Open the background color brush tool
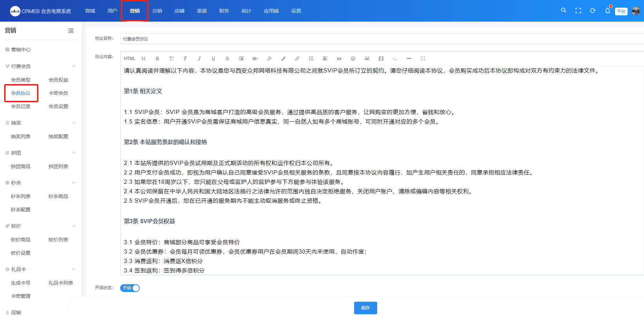The height and width of the screenshot is (316, 644). 283,59
